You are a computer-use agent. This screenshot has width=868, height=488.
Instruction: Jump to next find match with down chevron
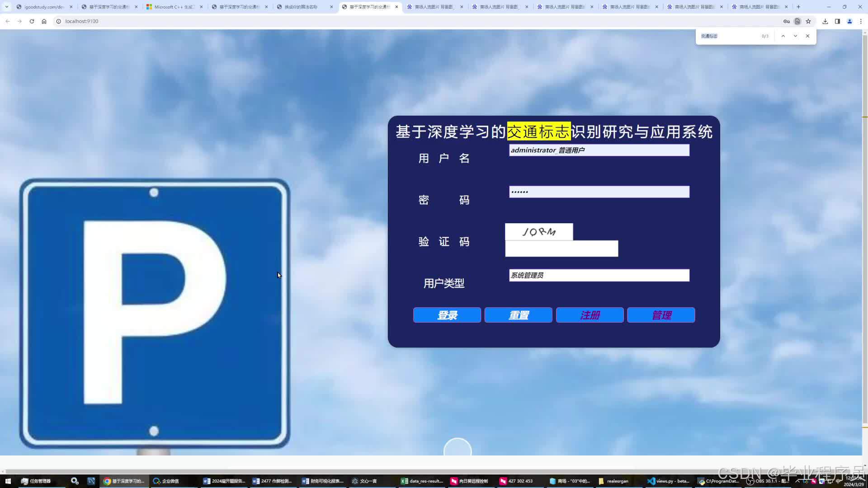pyautogui.click(x=796, y=36)
